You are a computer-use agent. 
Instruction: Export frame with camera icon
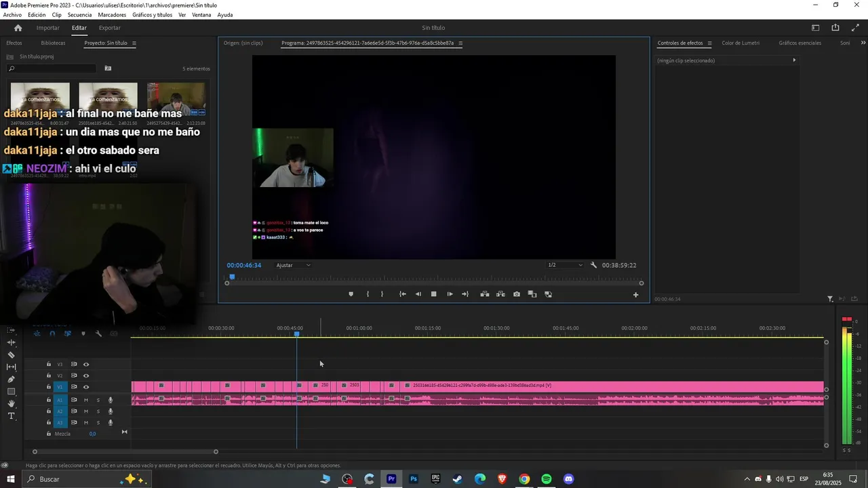pos(517,294)
